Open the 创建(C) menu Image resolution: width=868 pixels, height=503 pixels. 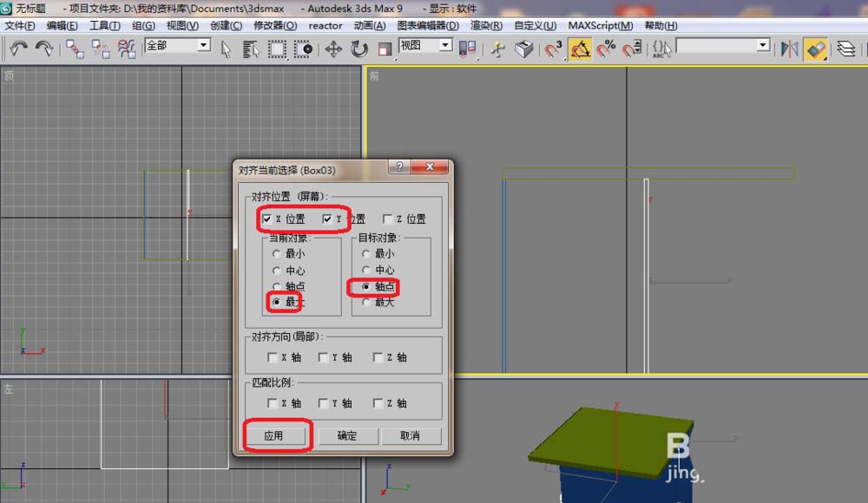(x=226, y=25)
